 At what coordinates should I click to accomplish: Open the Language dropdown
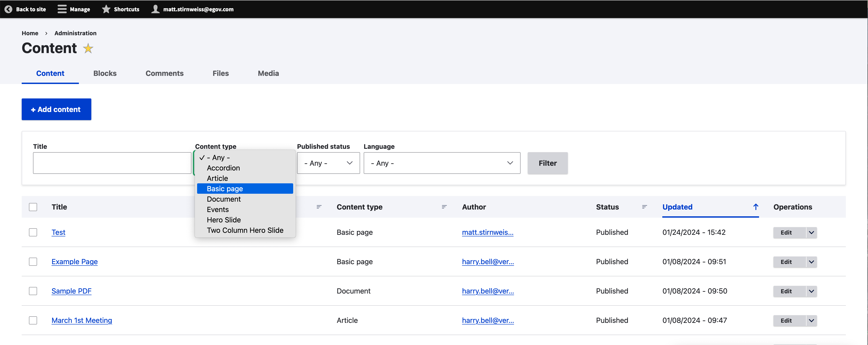pos(442,163)
